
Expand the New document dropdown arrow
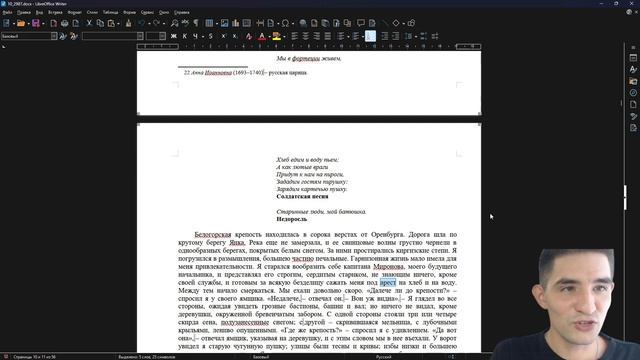point(13,24)
